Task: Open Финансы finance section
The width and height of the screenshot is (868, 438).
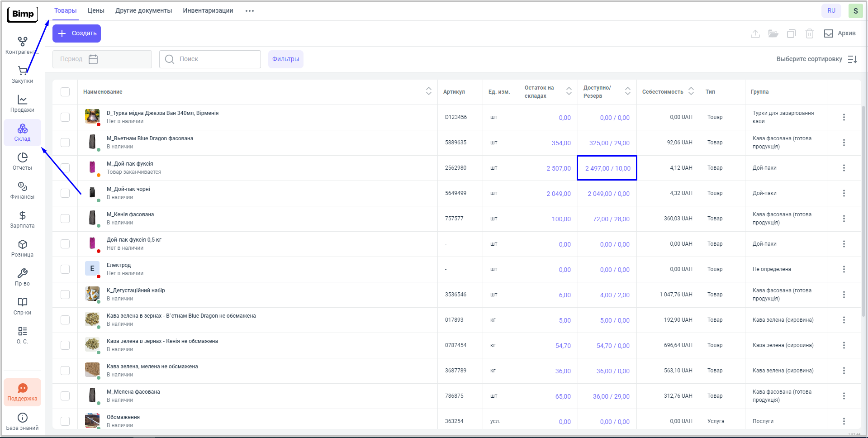Action: click(x=22, y=190)
